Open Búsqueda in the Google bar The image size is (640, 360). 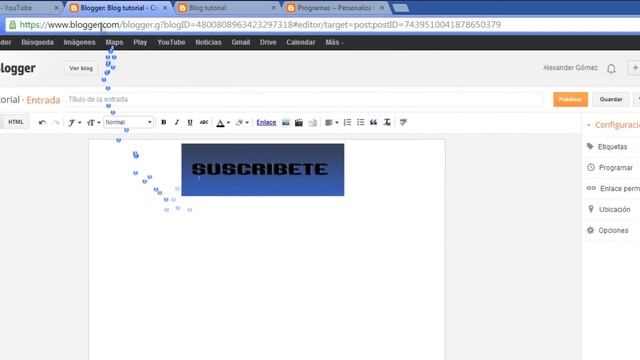pos(37,42)
